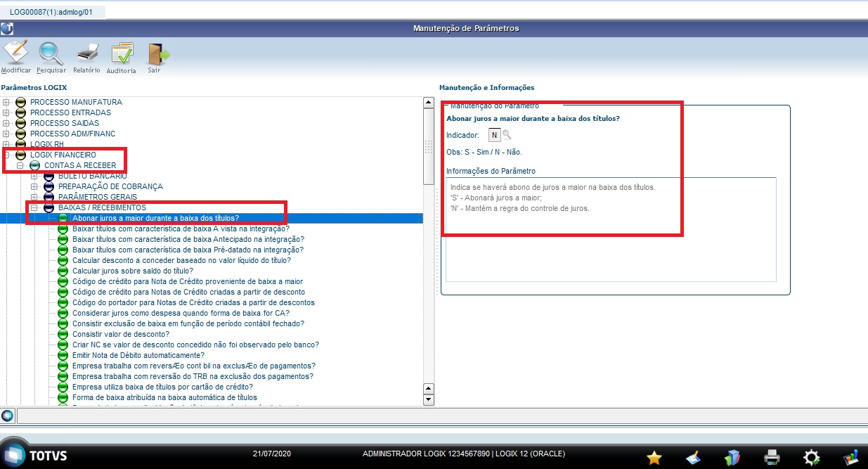Select 'Criar NC se valor de desconto' parameter
The height and width of the screenshot is (469, 868).
[x=195, y=345]
